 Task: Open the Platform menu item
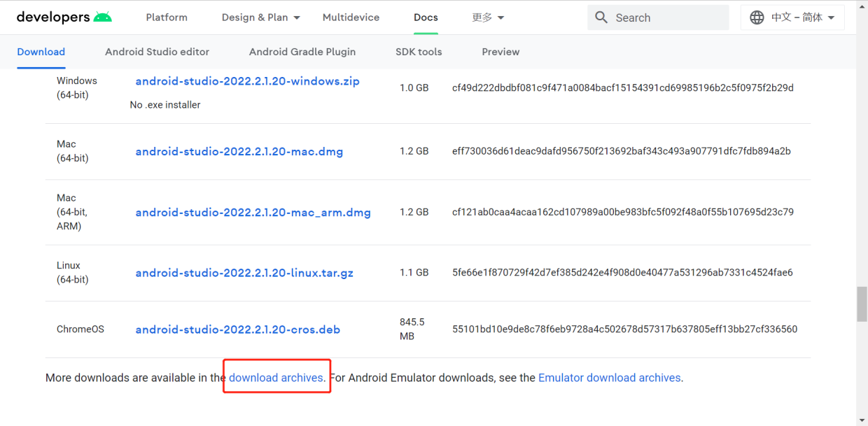pyautogui.click(x=167, y=17)
